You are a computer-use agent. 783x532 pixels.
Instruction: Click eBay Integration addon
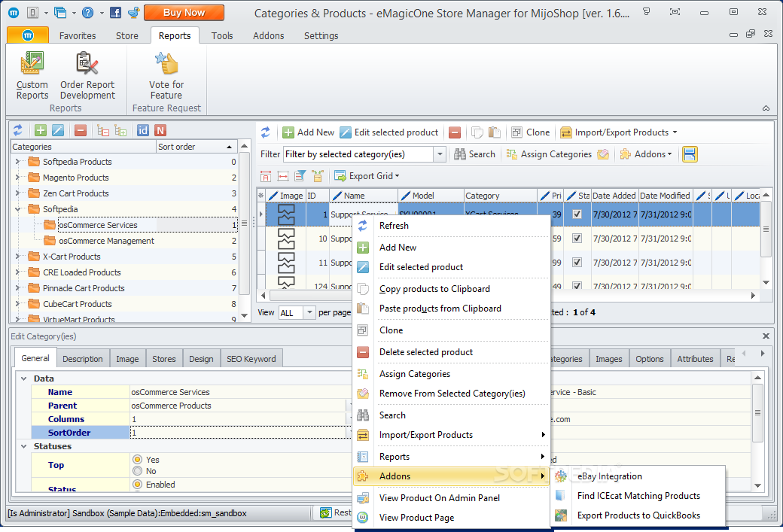coord(638,476)
